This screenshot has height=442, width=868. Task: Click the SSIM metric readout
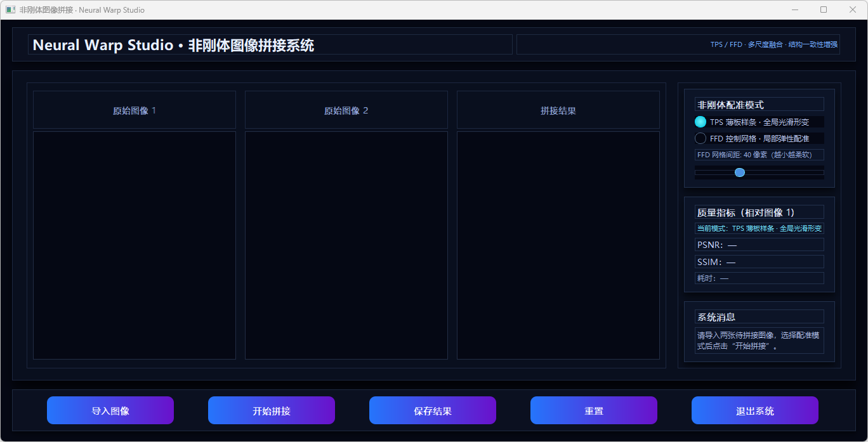pos(759,262)
